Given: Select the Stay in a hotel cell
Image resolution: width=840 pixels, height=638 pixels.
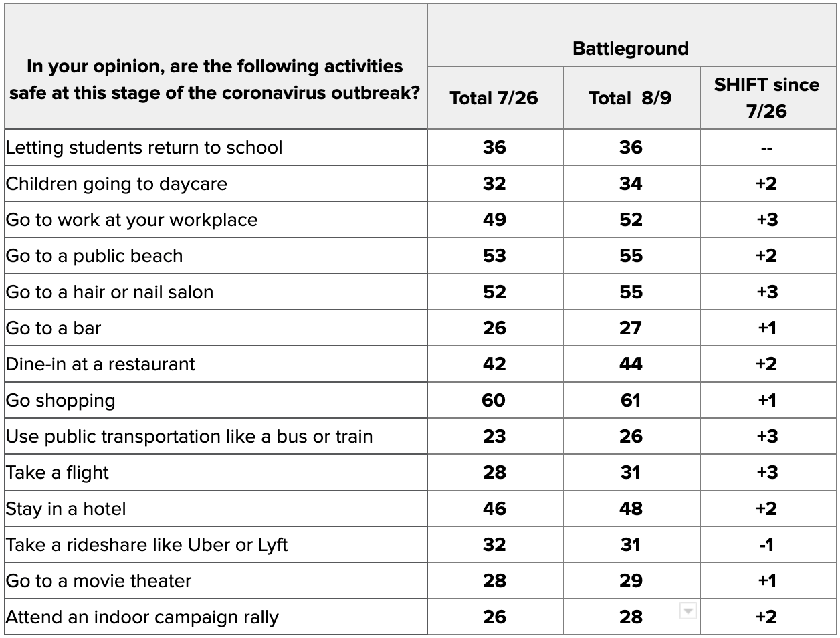Looking at the screenshot, I should [x=215, y=508].
